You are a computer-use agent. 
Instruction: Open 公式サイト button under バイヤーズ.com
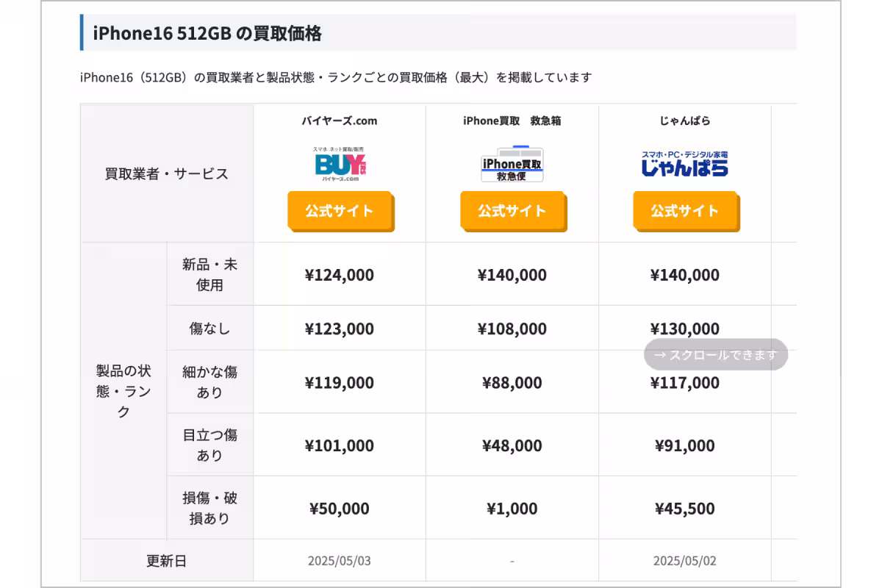tap(340, 211)
